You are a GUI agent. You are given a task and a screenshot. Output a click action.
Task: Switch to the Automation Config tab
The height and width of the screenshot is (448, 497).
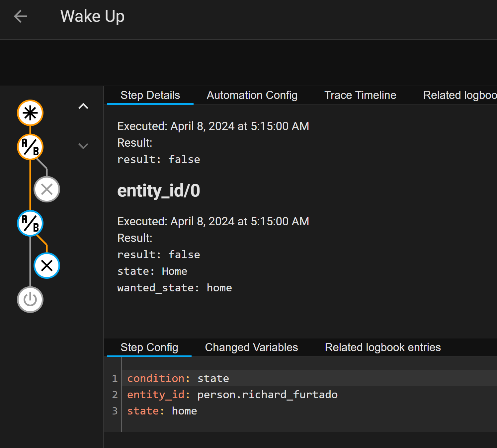[x=252, y=95]
